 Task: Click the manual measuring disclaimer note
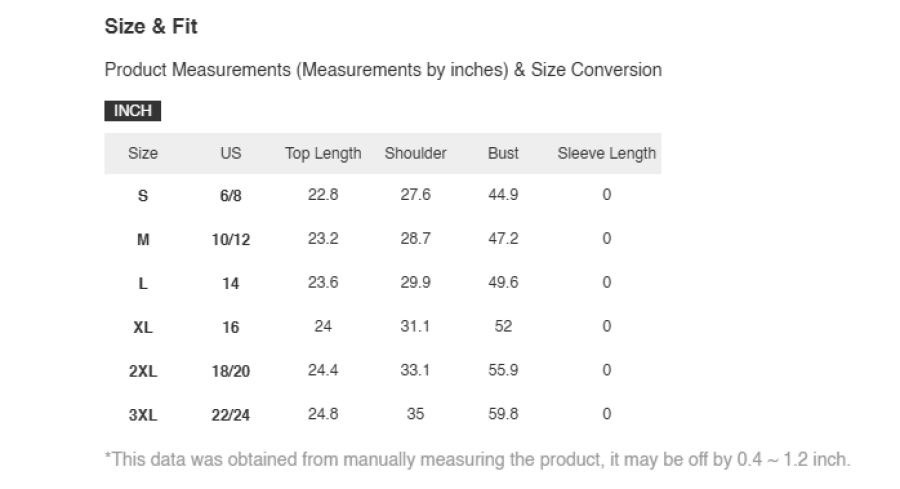[478, 459]
